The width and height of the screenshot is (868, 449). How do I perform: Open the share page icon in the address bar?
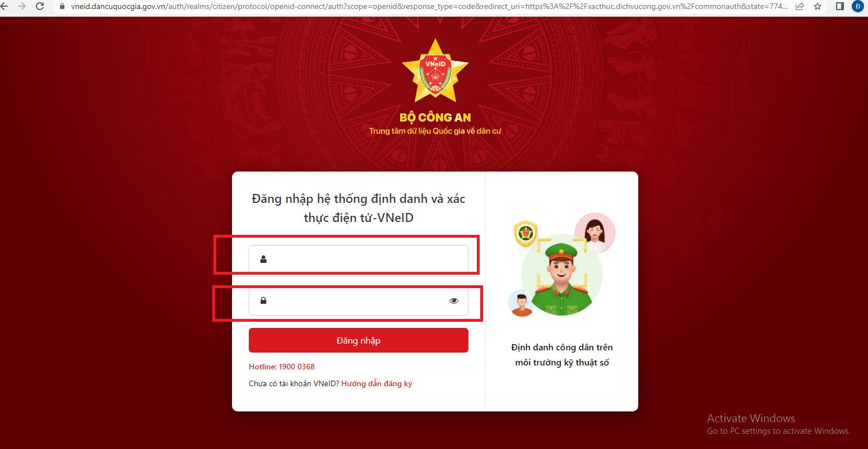(800, 7)
